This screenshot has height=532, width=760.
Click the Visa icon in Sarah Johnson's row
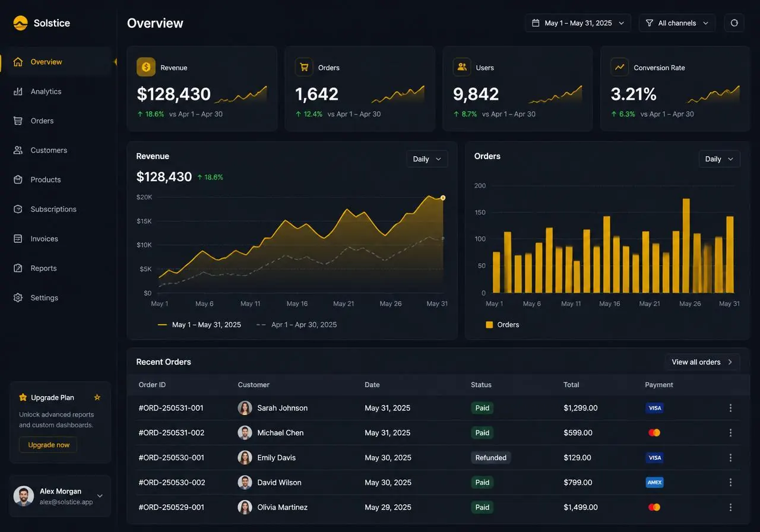[x=654, y=408]
